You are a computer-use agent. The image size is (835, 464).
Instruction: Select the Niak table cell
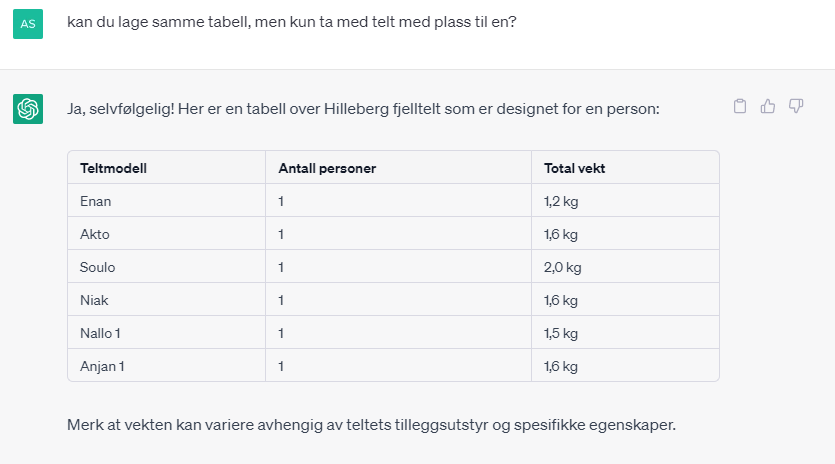[x=94, y=300]
